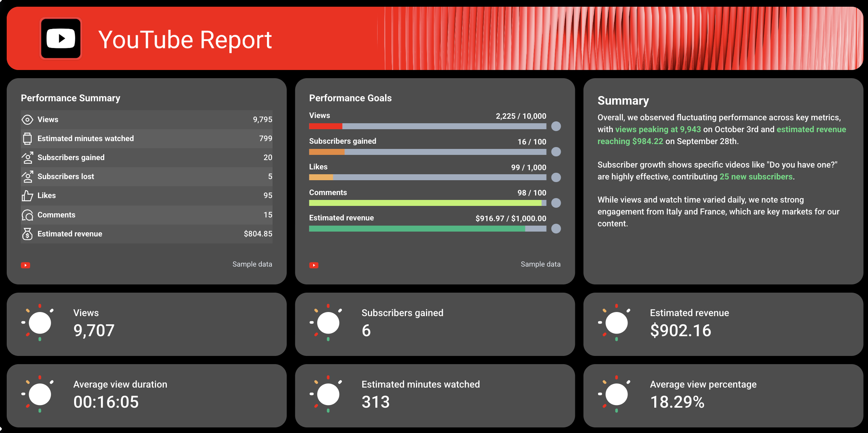Open the Sample data link in Performance Goals
Image resolution: width=868 pixels, height=433 pixels.
click(x=541, y=264)
